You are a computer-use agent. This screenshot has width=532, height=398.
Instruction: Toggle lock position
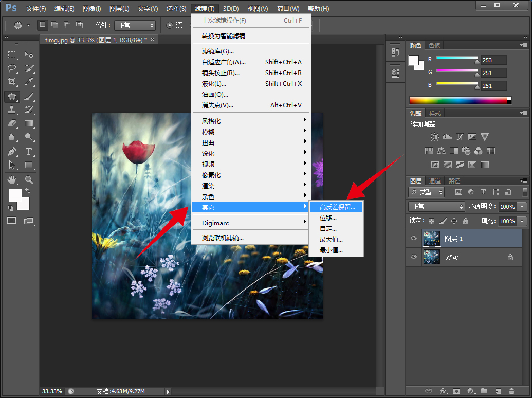pos(454,221)
